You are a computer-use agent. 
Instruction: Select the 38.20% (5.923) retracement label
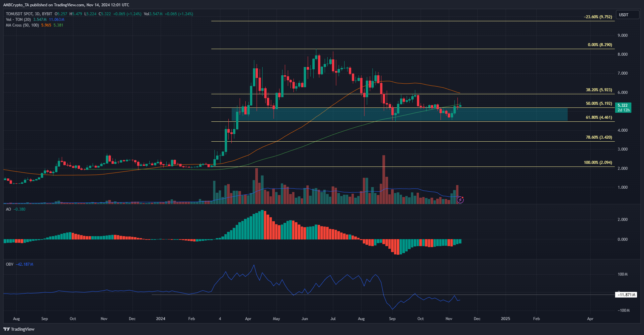599,90
